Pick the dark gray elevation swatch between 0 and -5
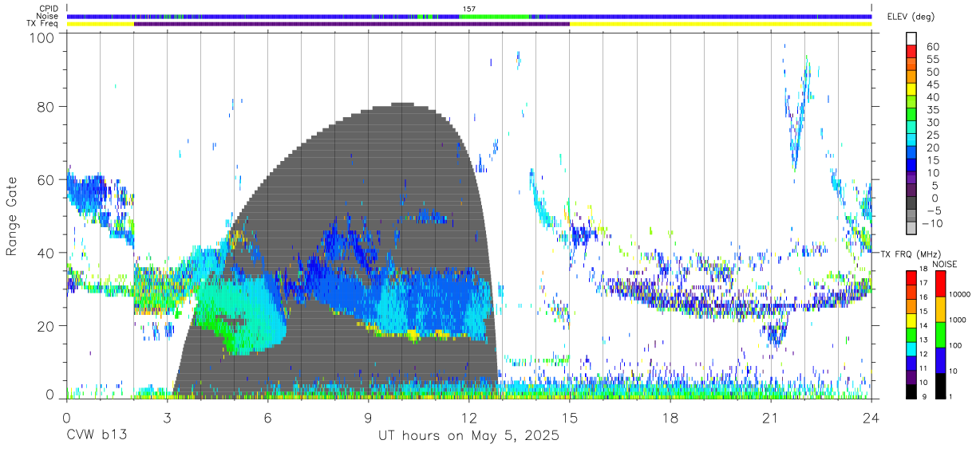This screenshot has height=452, width=980. [x=911, y=203]
